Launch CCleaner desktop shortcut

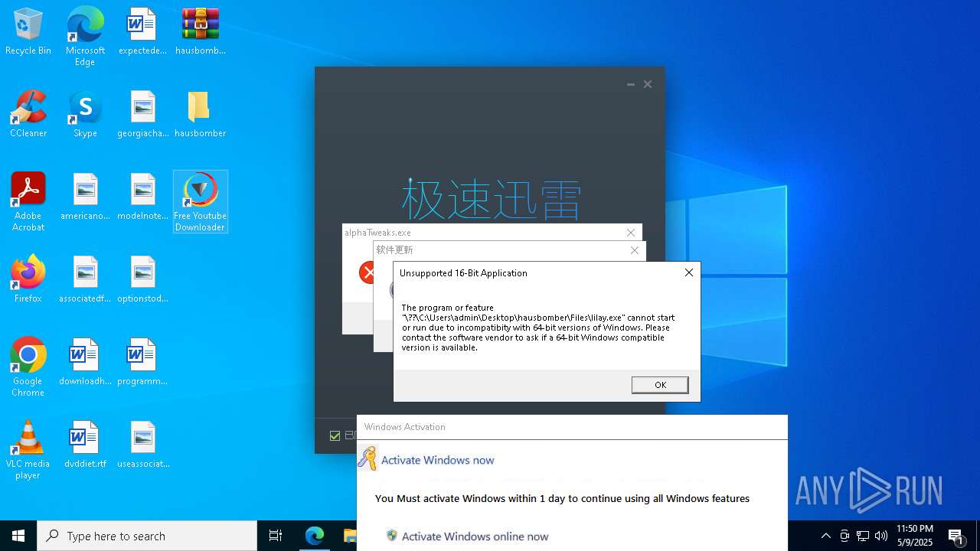28,115
